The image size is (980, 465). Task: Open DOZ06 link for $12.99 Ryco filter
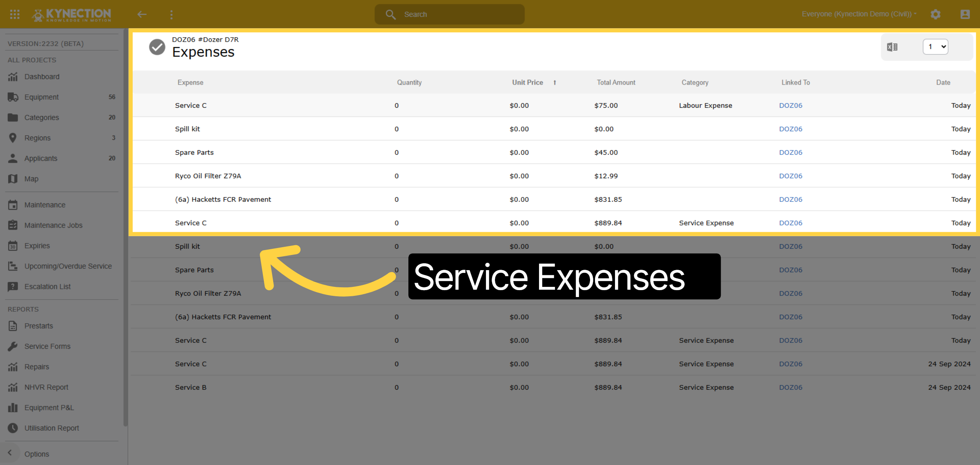(791, 176)
